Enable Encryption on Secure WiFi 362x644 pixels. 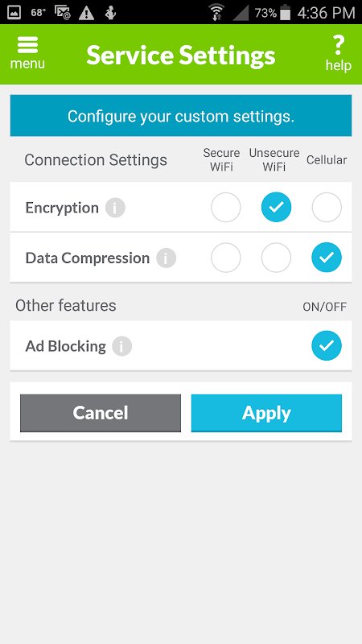coord(226,208)
